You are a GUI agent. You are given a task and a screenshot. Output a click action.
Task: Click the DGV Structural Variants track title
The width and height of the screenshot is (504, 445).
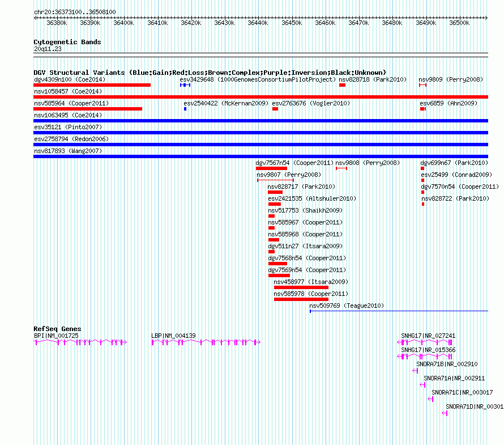coord(210,73)
